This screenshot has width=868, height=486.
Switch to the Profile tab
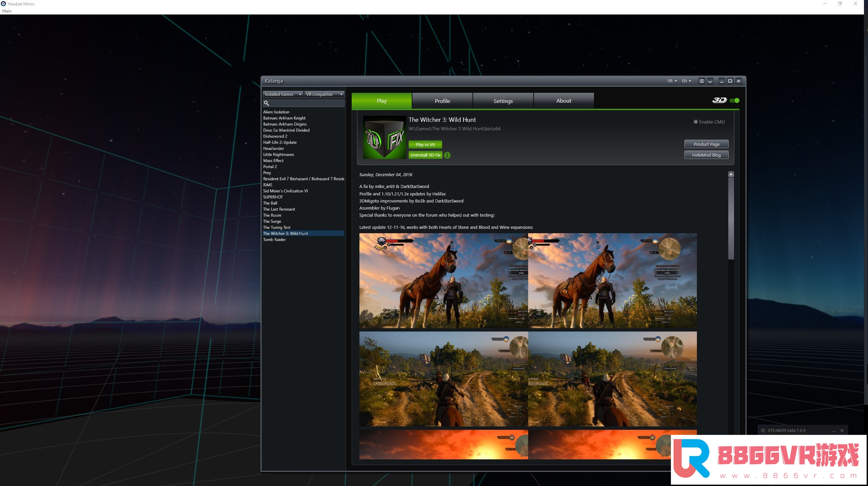point(442,101)
